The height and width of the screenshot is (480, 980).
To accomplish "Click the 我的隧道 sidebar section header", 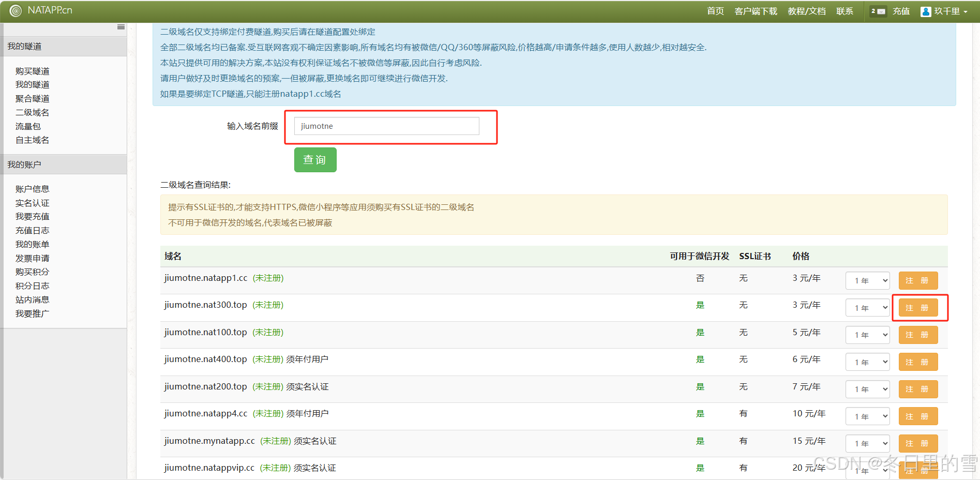I will point(65,47).
